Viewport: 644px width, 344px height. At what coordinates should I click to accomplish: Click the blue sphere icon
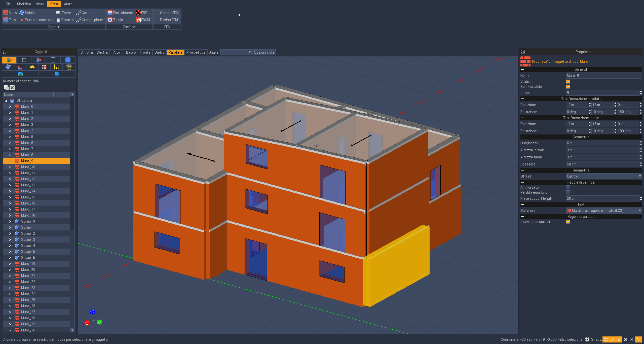57,74
